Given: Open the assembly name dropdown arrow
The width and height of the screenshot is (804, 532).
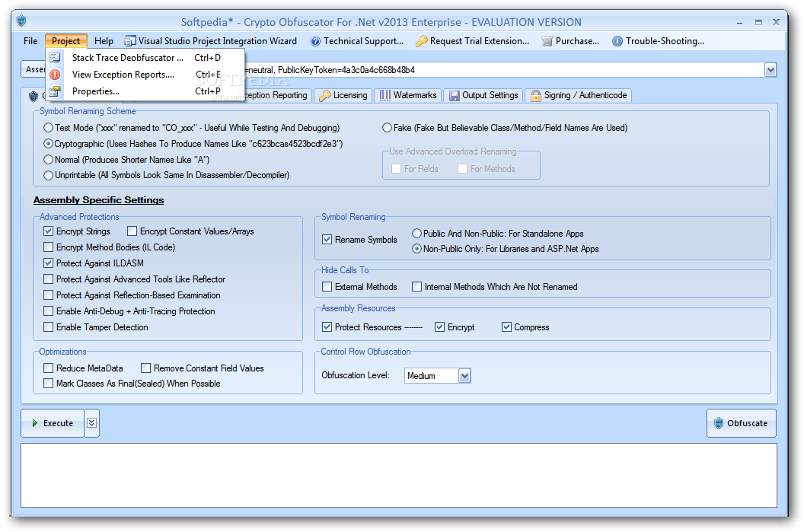Looking at the screenshot, I should pos(770,70).
